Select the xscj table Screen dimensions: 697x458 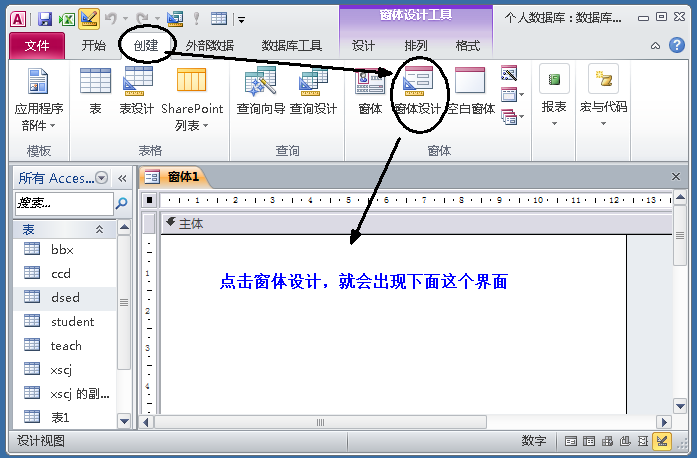[x=65, y=370]
